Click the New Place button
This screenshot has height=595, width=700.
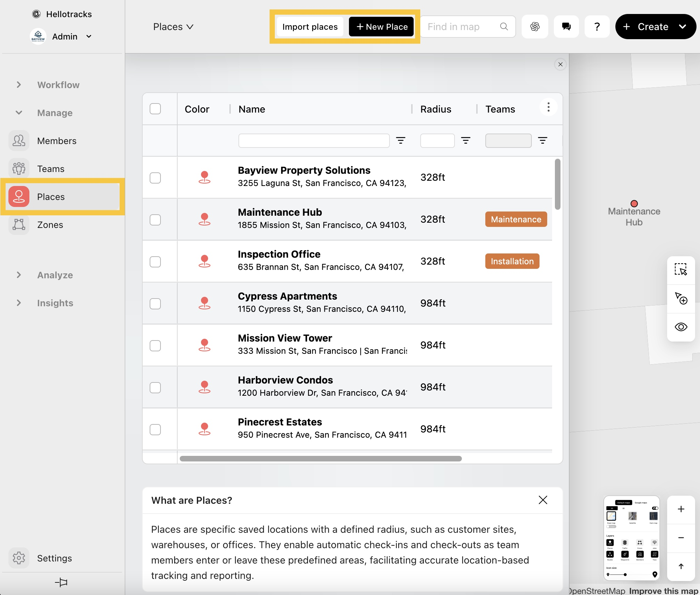click(x=381, y=27)
